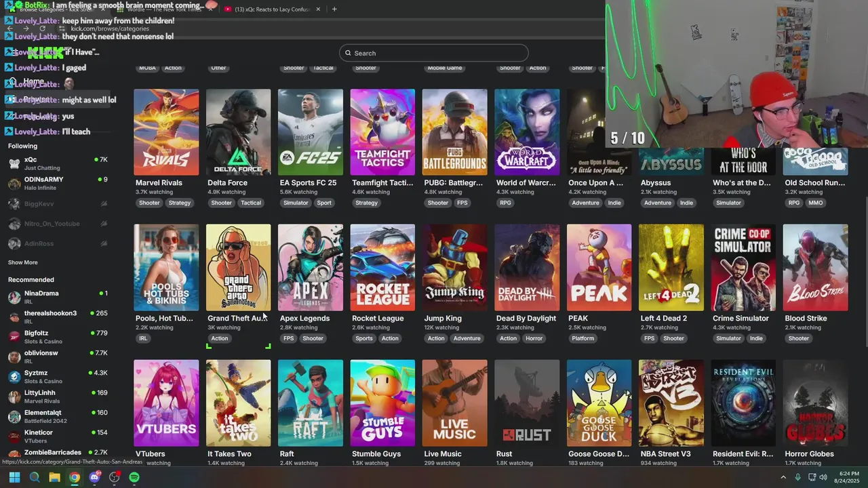Screen dimensions: 868x488
Task: Open Windows Start menu
Action: [14, 477]
